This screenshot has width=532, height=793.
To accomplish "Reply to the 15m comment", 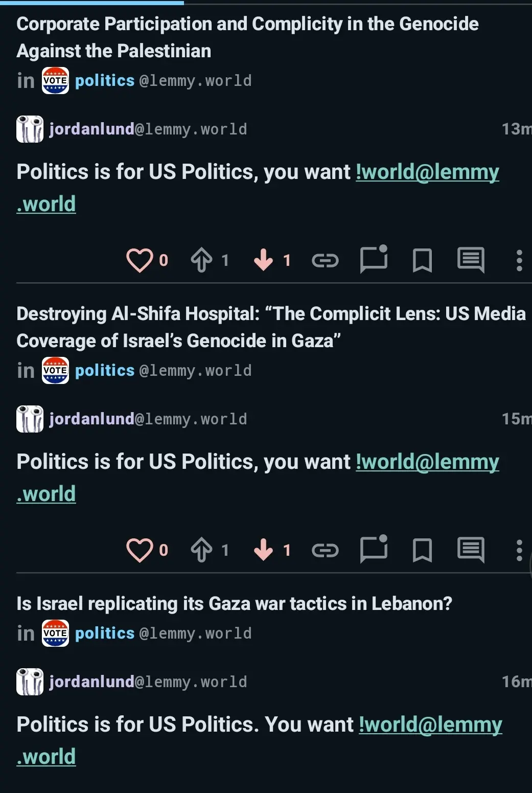I will coord(374,550).
